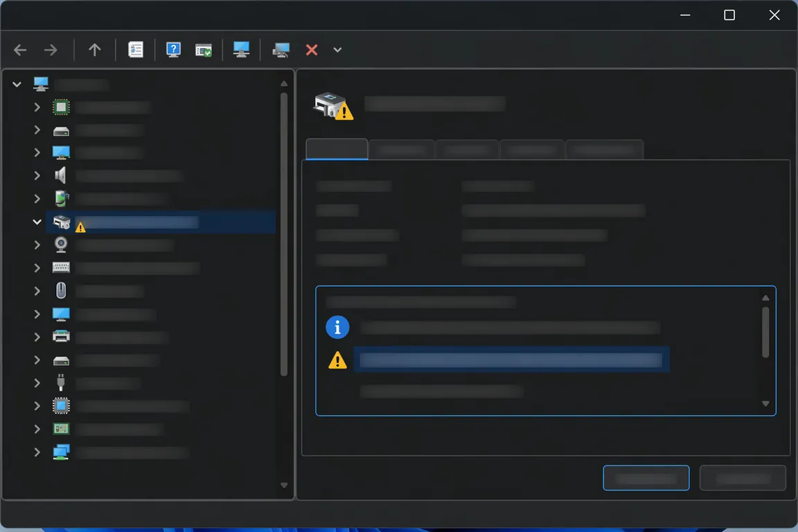This screenshot has height=532, width=798.
Task: Select the networked computers icon in tree
Action: pyautogui.click(x=61, y=452)
